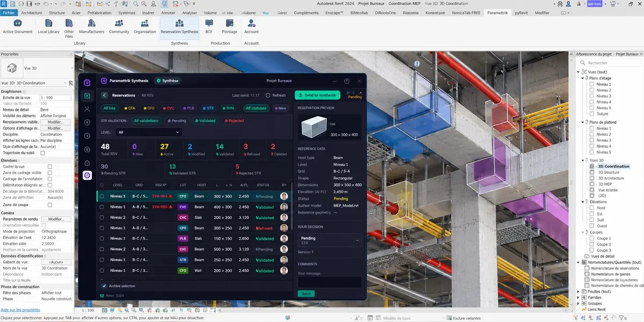
Task: Filter lots by the CVC chip
Action: (169, 108)
